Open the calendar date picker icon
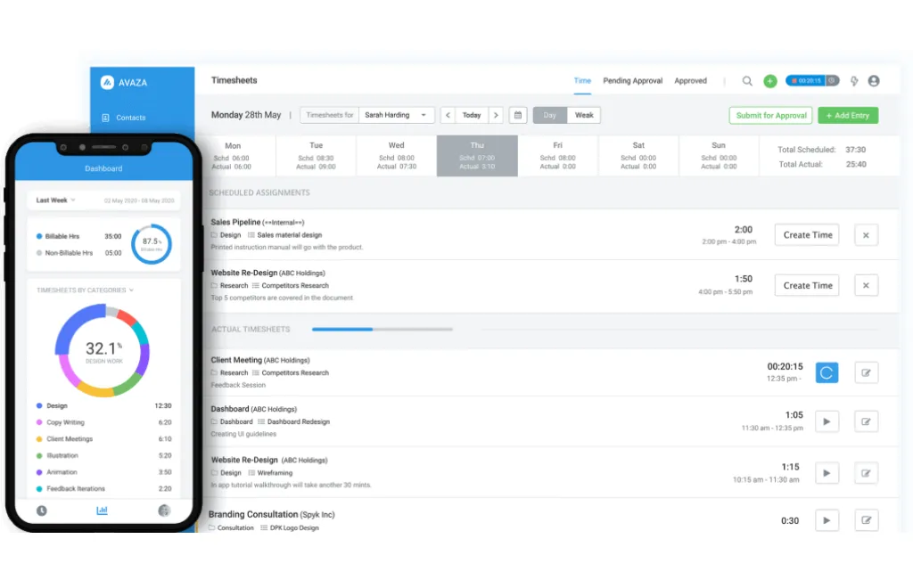Viewport: 913px width, 588px height. [517, 115]
